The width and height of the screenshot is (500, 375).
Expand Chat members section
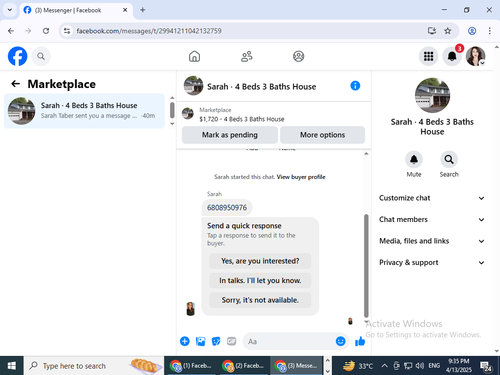point(432,219)
